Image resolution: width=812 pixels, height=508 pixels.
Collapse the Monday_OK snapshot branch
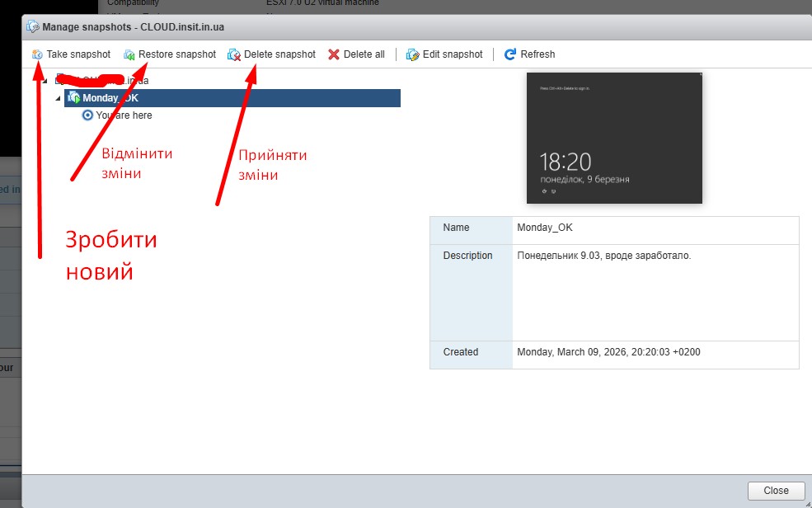pyautogui.click(x=58, y=98)
